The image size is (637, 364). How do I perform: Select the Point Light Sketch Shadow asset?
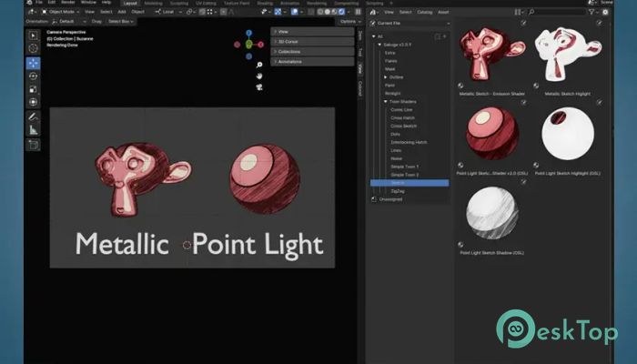pyautogui.click(x=491, y=218)
